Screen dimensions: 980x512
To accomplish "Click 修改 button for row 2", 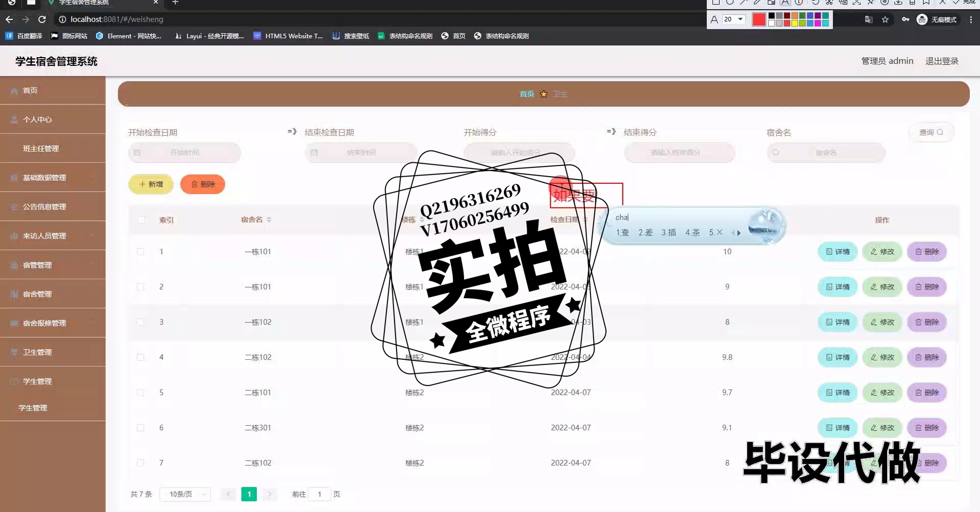I will pyautogui.click(x=882, y=287).
